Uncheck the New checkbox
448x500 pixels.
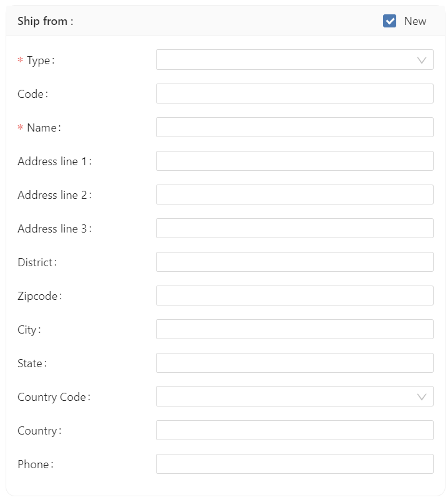[390, 21]
